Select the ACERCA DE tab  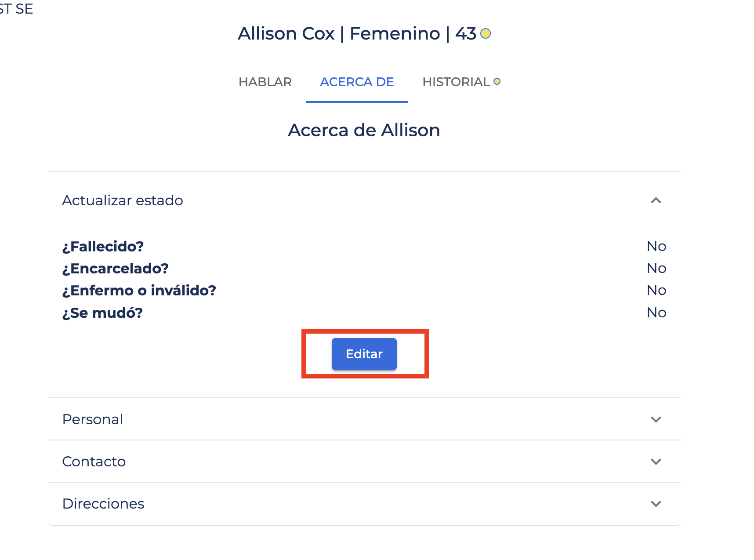357,82
